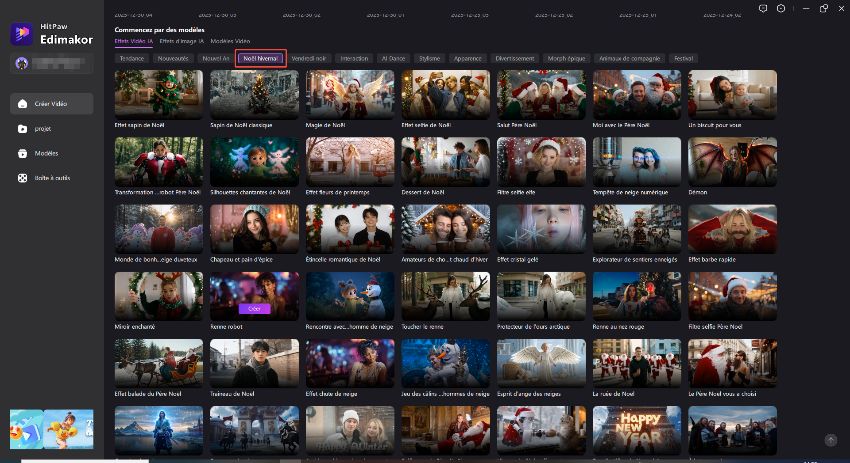Filter by Animaux de compagnie category
The height and width of the screenshot is (463, 850).
point(630,59)
